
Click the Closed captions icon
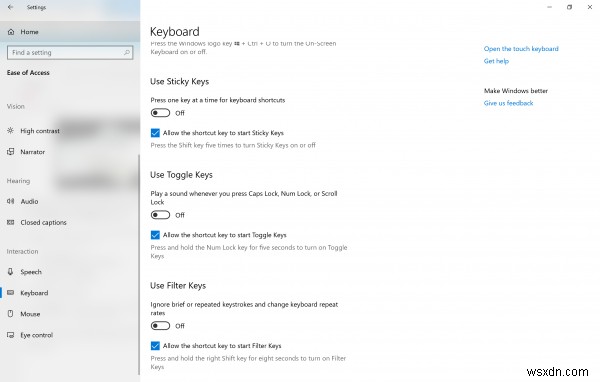tap(11, 222)
